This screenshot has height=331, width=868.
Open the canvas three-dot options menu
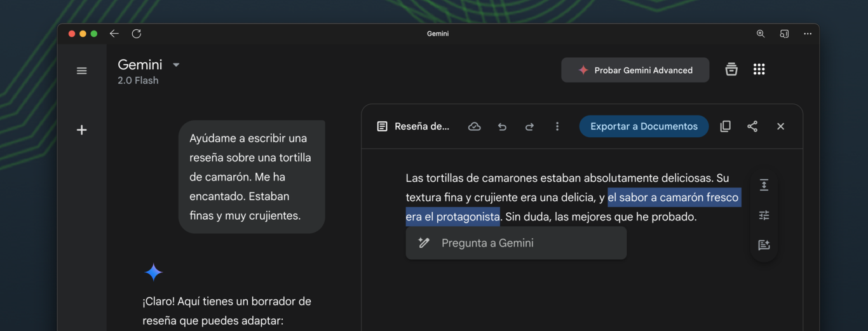(x=557, y=126)
